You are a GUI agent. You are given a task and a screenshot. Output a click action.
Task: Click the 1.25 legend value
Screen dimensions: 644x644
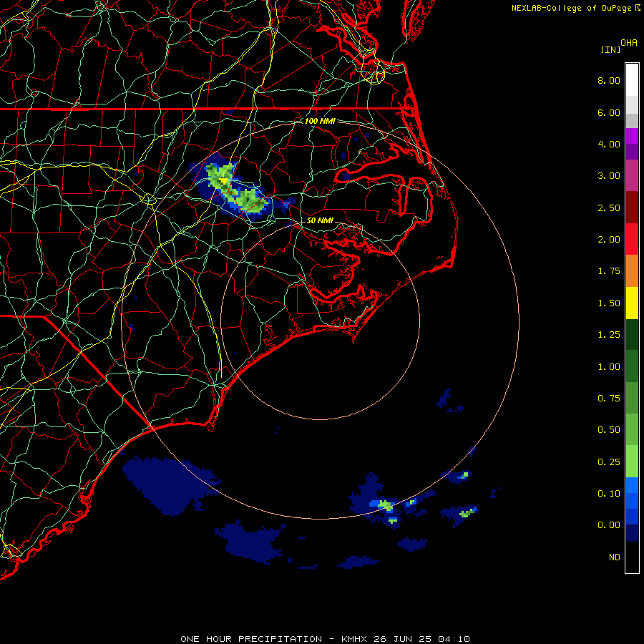coord(609,335)
